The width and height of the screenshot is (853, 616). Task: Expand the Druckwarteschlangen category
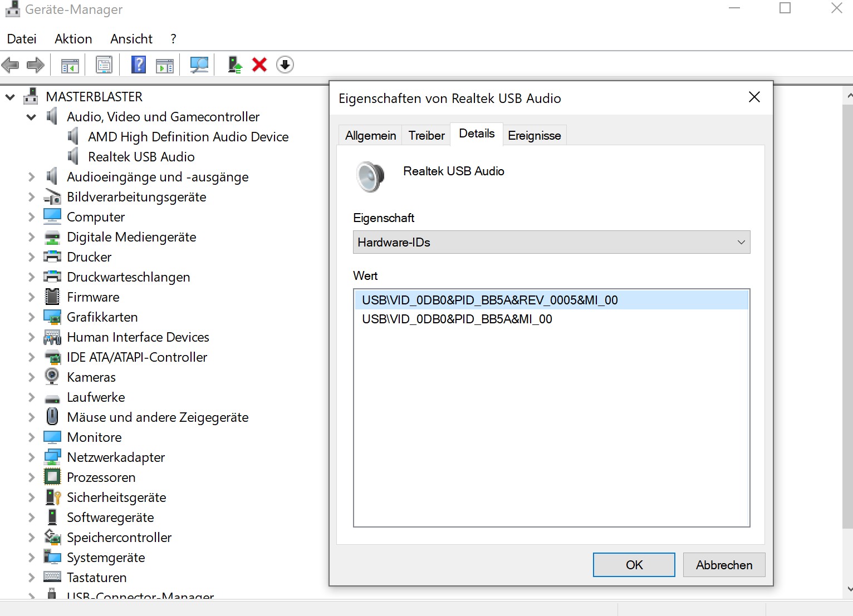pyautogui.click(x=31, y=277)
